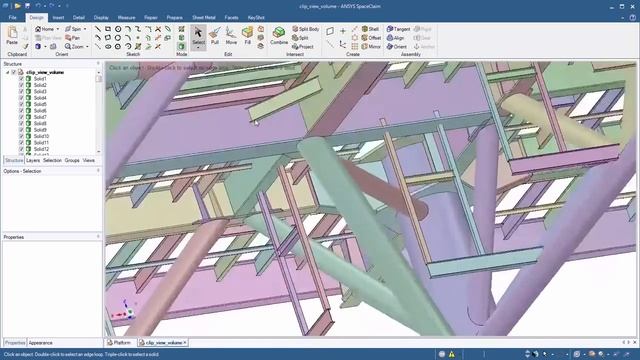Open the Measure ribbon tab
The width and height of the screenshot is (640, 360).
(x=126, y=18)
